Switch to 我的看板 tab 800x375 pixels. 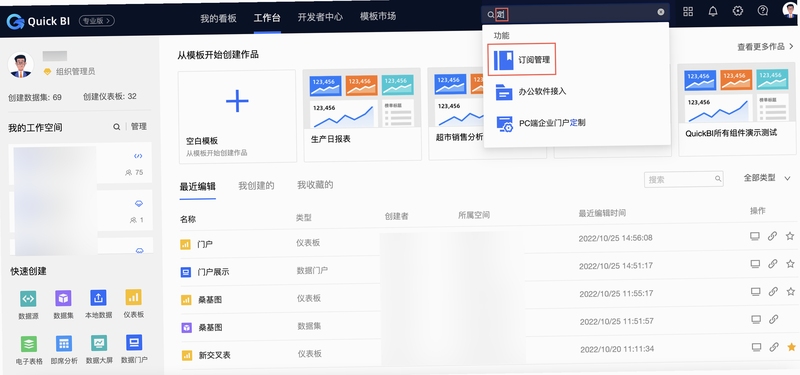(x=218, y=18)
